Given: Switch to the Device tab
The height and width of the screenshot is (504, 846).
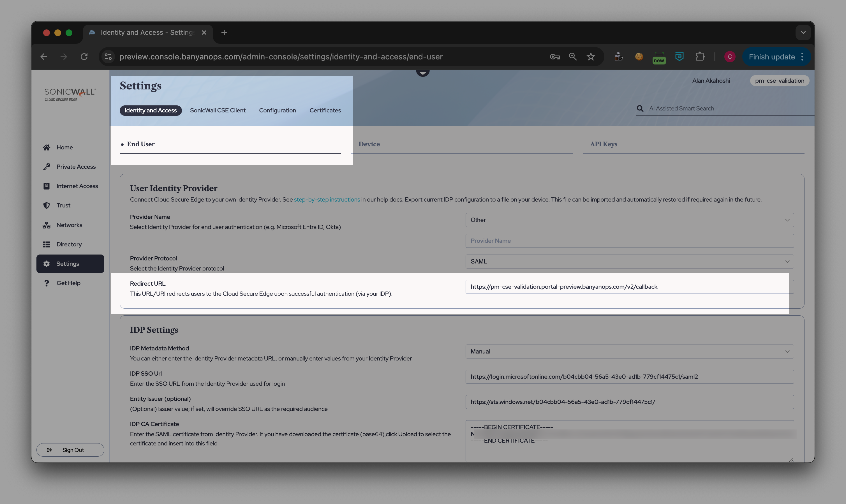Looking at the screenshot, I should point(369,144).
